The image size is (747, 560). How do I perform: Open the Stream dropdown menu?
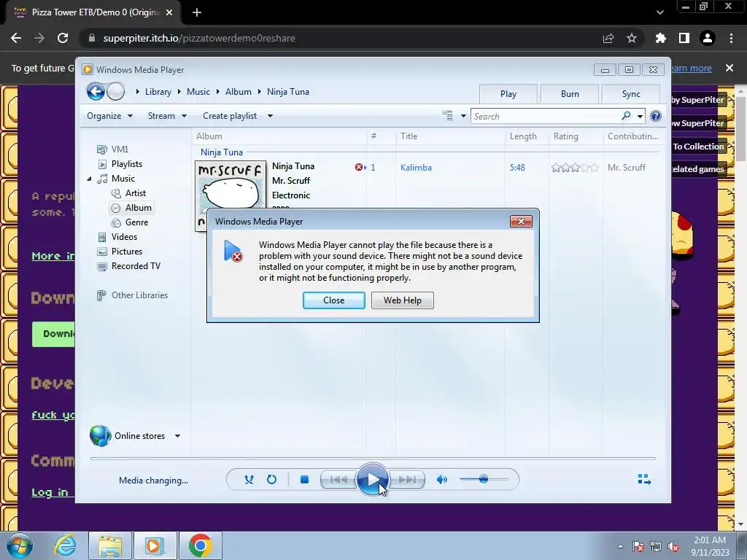pos(167,116)
